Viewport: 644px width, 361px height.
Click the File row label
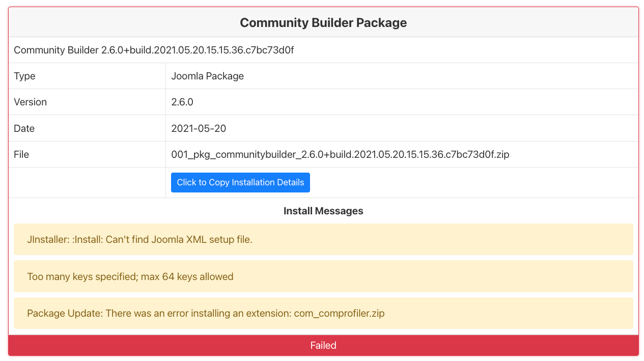tap(21, 154)
